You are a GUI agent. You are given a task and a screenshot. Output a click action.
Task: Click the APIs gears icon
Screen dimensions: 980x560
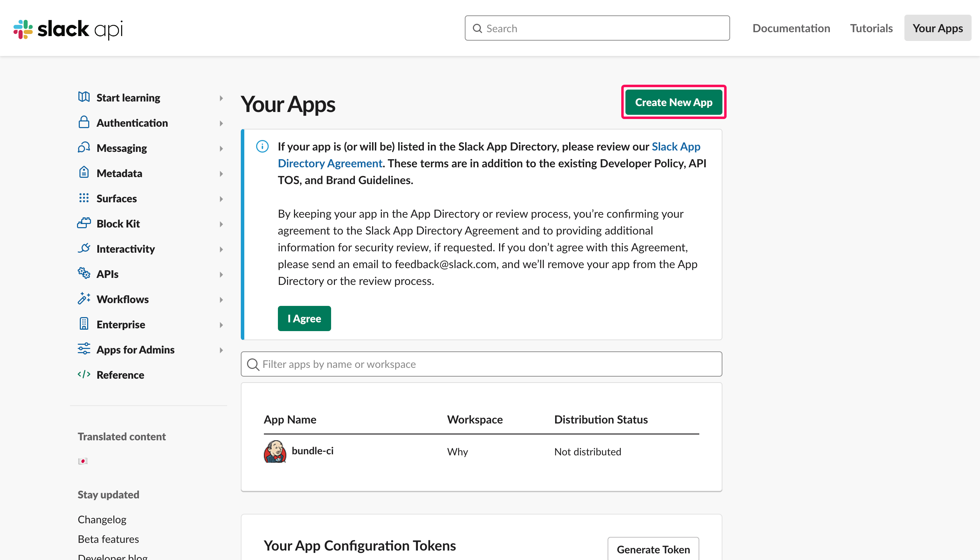point(84,273)
